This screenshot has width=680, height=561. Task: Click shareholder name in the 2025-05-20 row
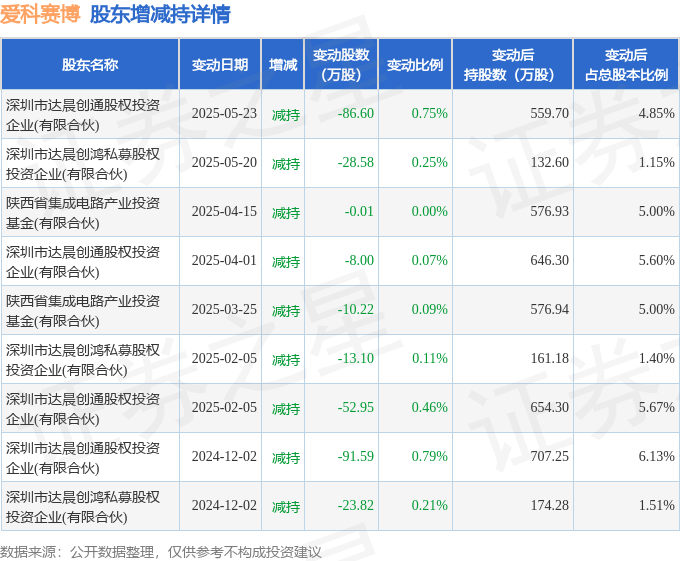(83, 164)
